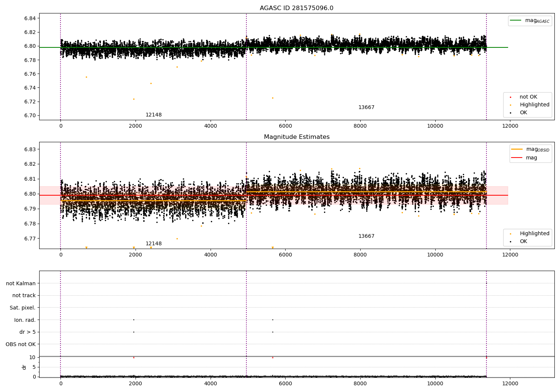Click the 4000 x-tick under the bottom flags plot
The width and height of the screenshot is (560, 392).
pos(211,384)
